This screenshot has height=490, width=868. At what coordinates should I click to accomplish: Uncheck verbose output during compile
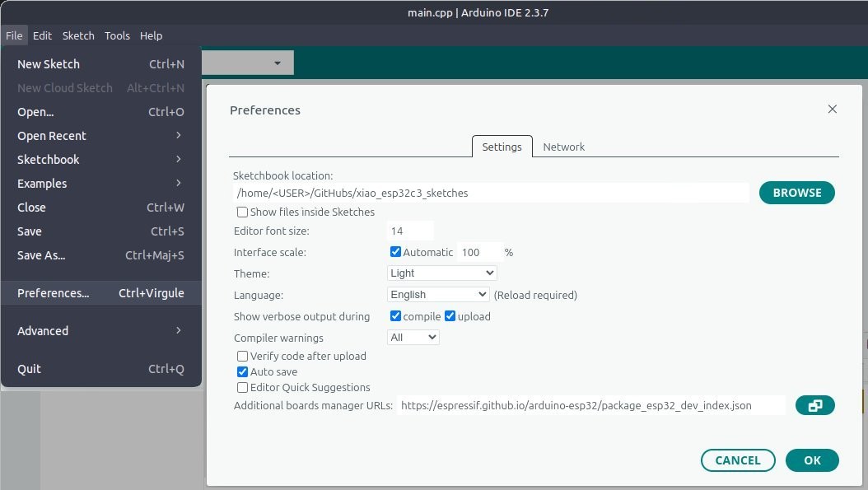coord(395,315)
